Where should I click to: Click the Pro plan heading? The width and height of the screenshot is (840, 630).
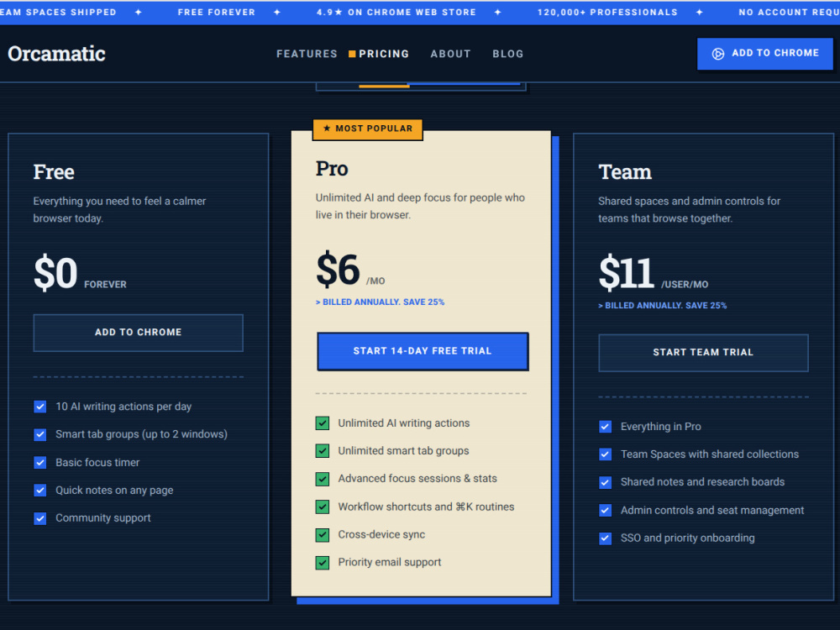(332, 169)
